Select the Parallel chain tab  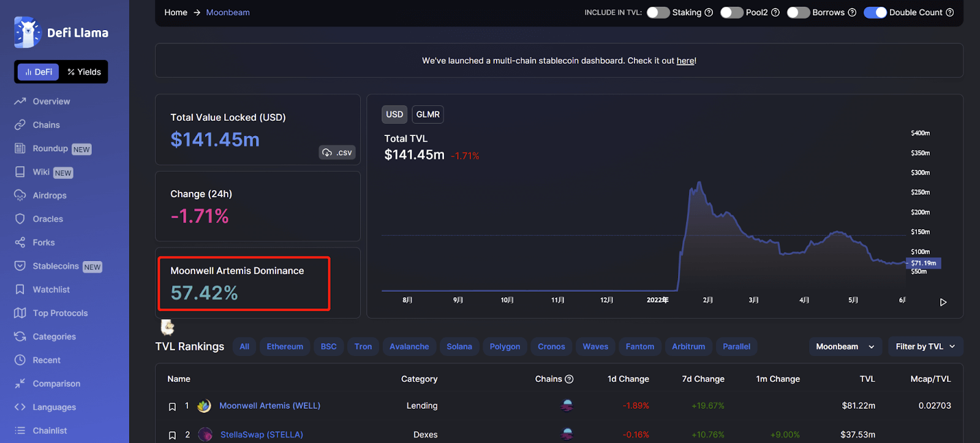coord(736,347)
